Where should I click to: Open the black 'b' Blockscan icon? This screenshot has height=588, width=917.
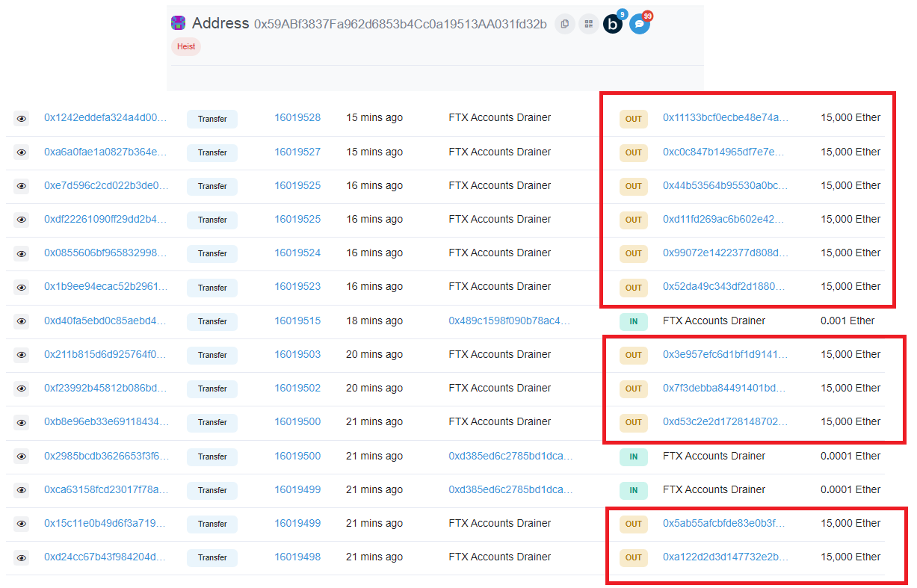click(x=613, y=24)
